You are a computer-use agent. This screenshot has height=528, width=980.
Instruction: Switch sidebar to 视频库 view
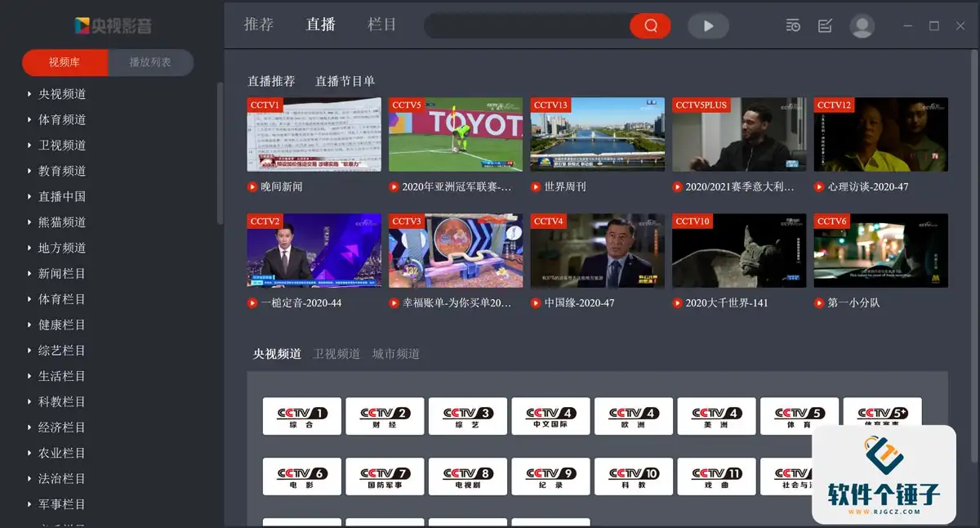(x=65, y=62)
